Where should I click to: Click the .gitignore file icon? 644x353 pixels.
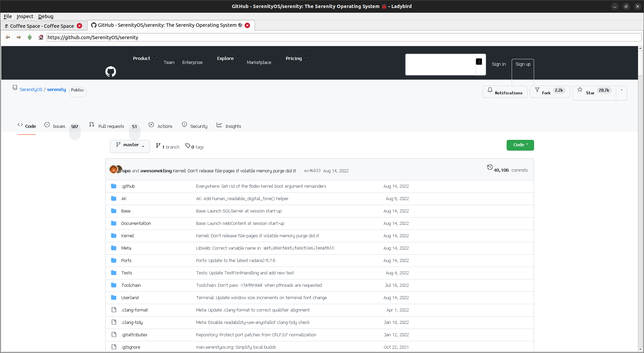114,347
